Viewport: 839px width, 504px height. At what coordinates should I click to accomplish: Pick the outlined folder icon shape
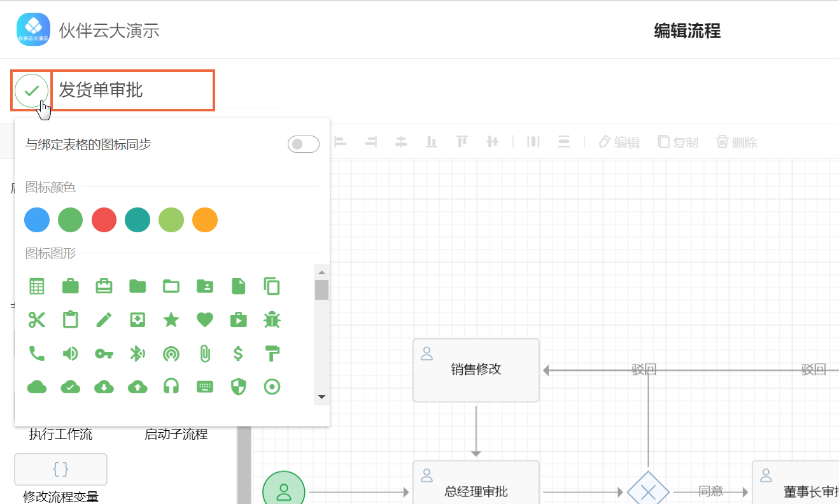171,286
